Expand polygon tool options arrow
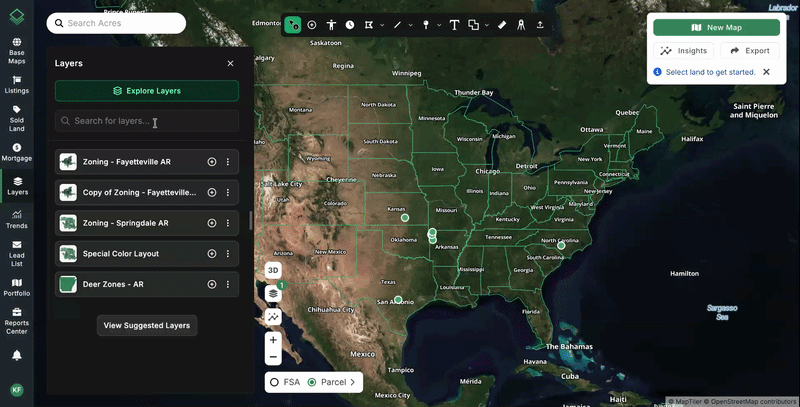The width and height of the screenshot is (800, 407). [x=382, y=25]
